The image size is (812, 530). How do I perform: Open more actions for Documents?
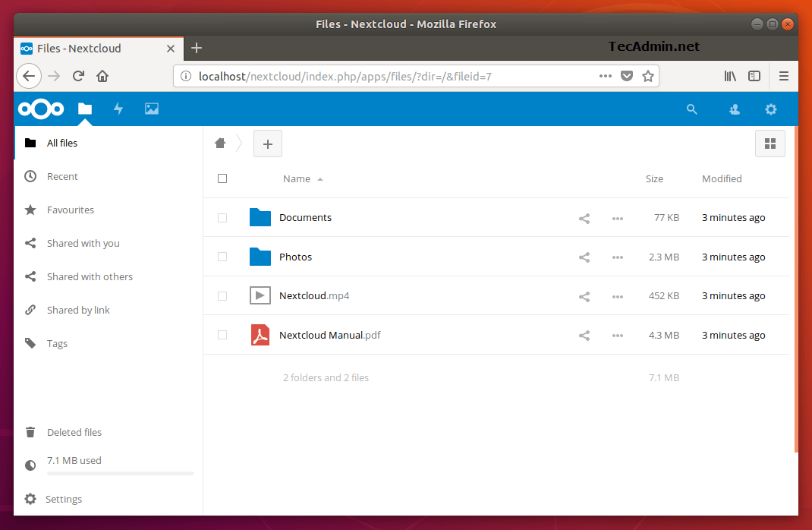click(617, 218)
